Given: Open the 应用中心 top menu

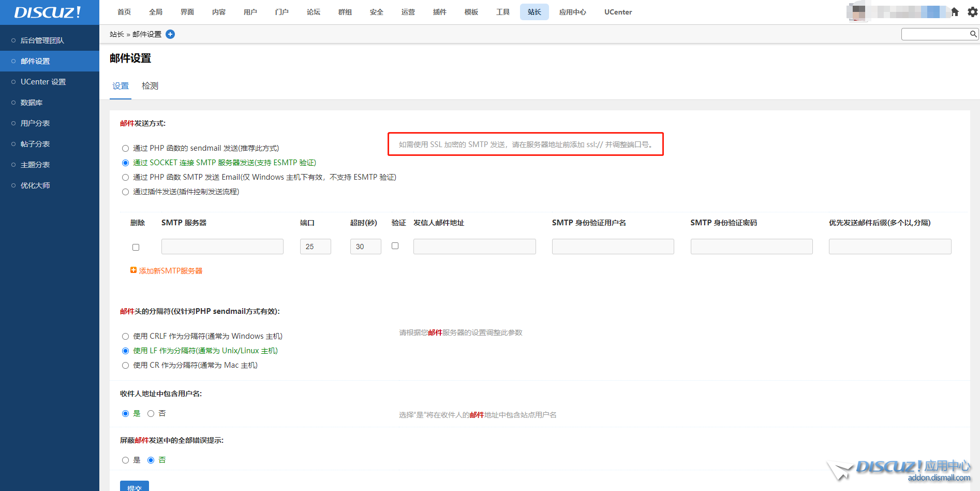Looking at the screenshot, I should coord(572,12).
